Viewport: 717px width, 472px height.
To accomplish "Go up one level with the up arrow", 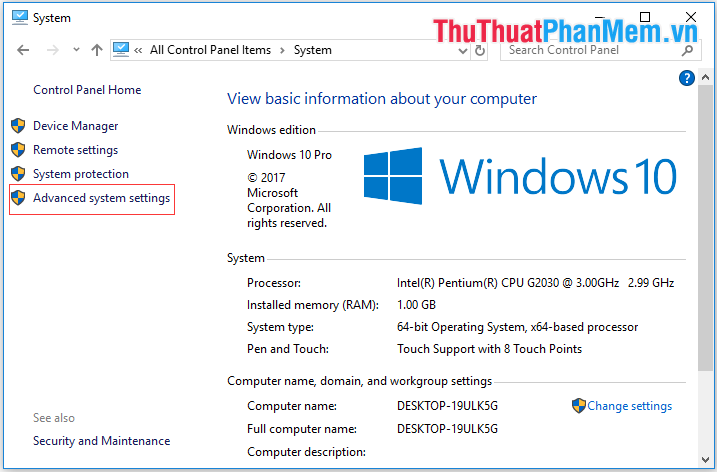I will coord(96,50).
